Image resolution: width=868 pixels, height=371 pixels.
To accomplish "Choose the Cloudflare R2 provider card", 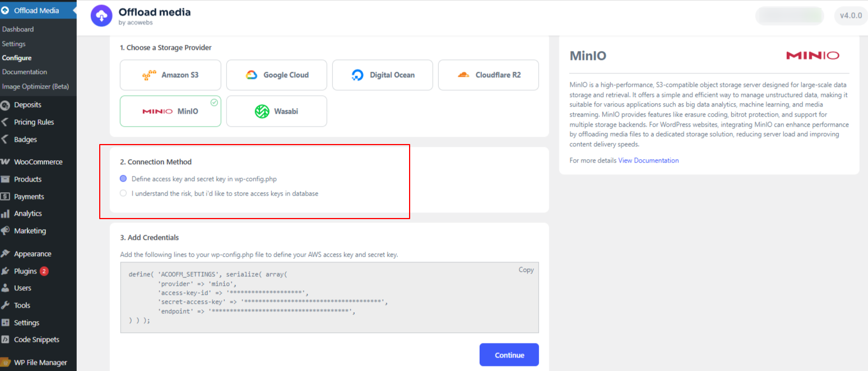I will pyautogui.click(x=489, y=75).
